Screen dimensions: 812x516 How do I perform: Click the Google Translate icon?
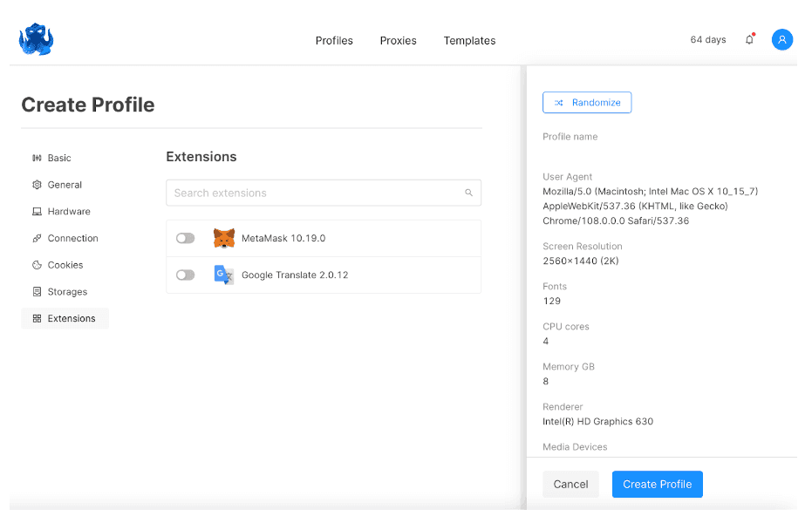pyautogui.click(x=224, y=275)
